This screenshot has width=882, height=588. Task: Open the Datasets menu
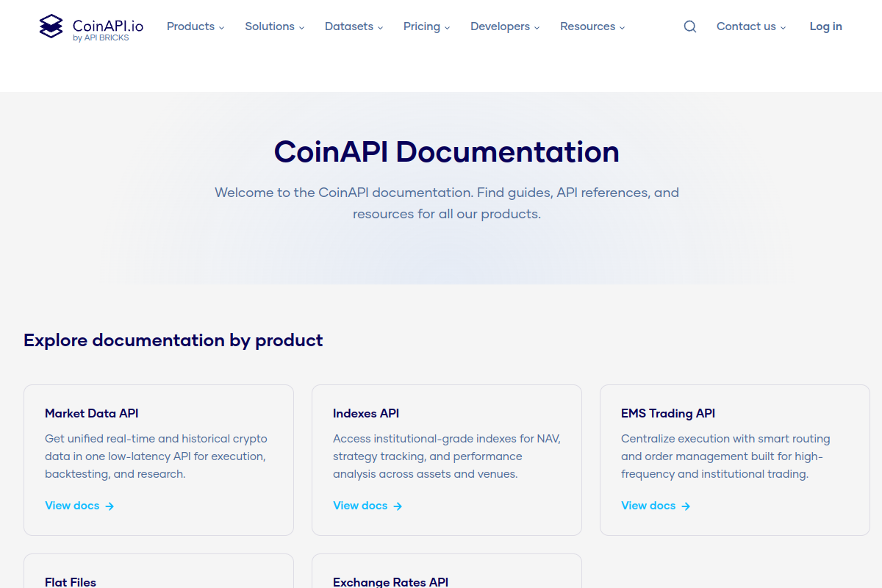(354, 26)
